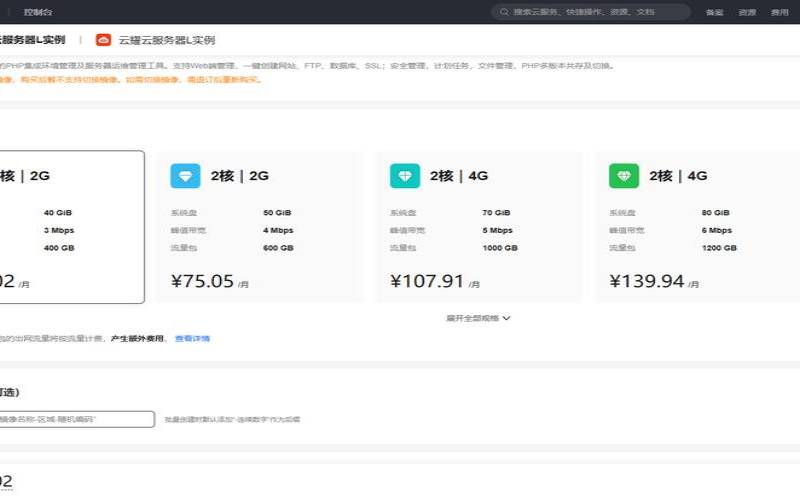This screenshot has height=500, width=800.
Task: Click the instance name input field
Action: [x=77, y=419]
